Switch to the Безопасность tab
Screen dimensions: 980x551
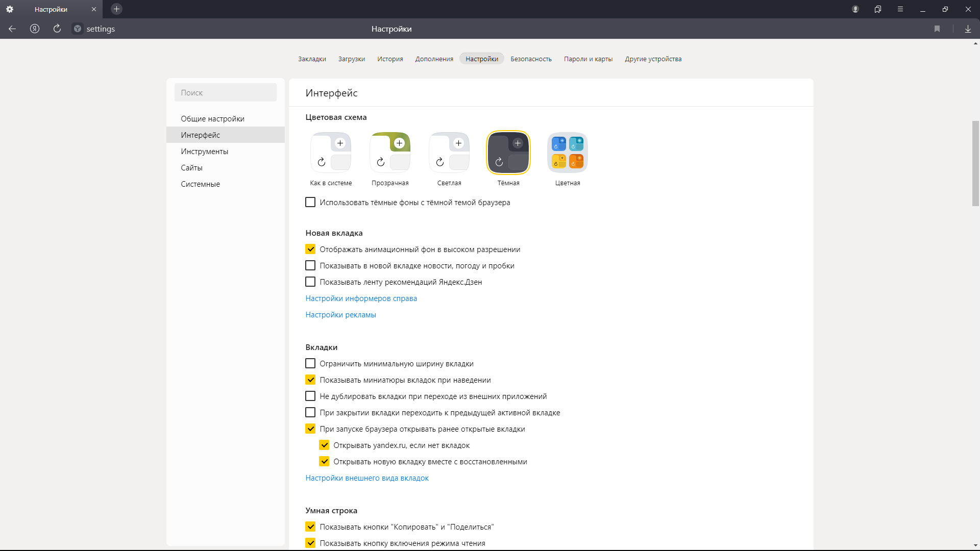[531, 59]
